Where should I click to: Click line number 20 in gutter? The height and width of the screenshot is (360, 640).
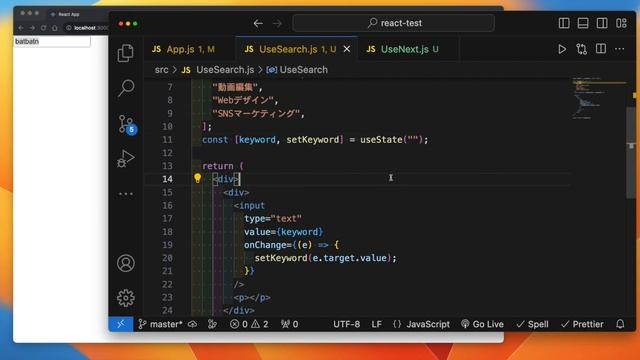coord(167,258)
